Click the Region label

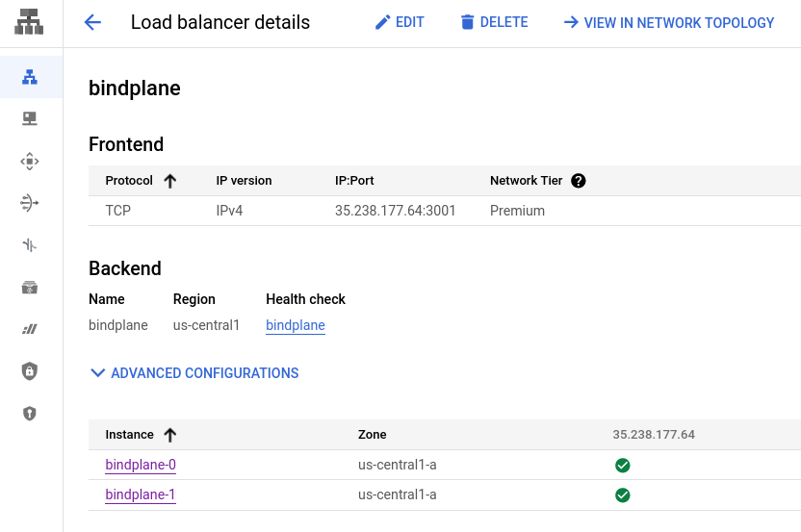[194, 299]
